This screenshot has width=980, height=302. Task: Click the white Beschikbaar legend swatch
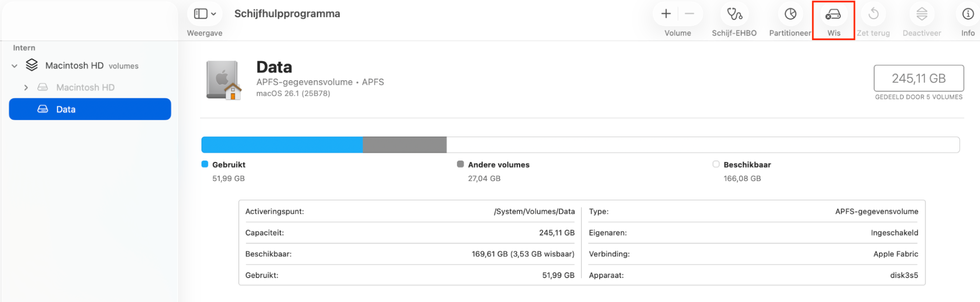click(716, 164)
